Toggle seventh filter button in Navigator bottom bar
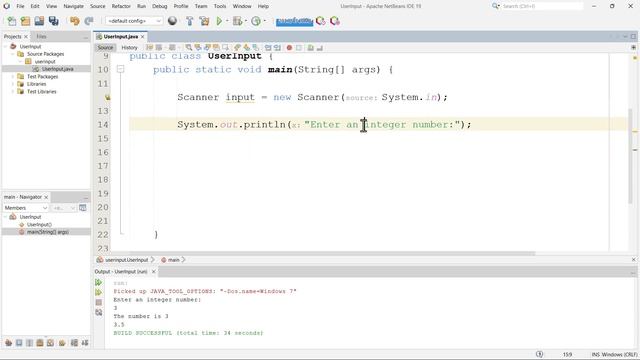640x360 pixels. [x=74, y=343]
